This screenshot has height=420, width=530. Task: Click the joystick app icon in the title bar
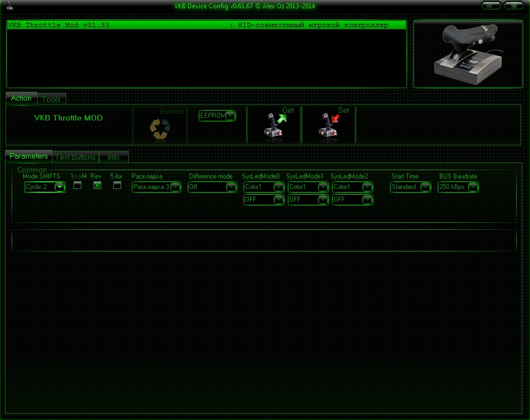point(9,6)
